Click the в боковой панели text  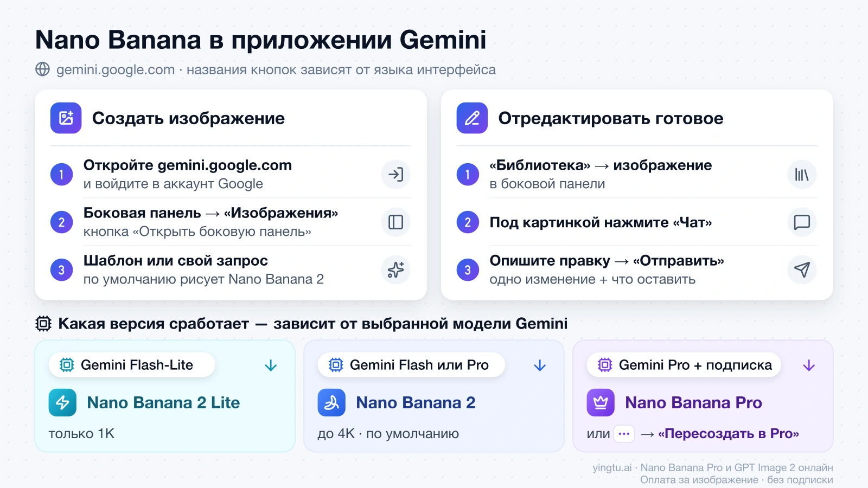pos(547,184)
